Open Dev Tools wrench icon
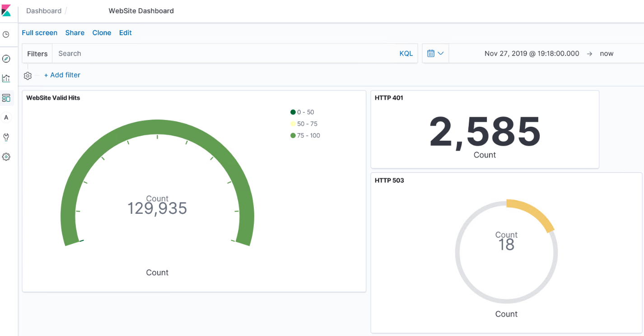 [x=6, y=137]
